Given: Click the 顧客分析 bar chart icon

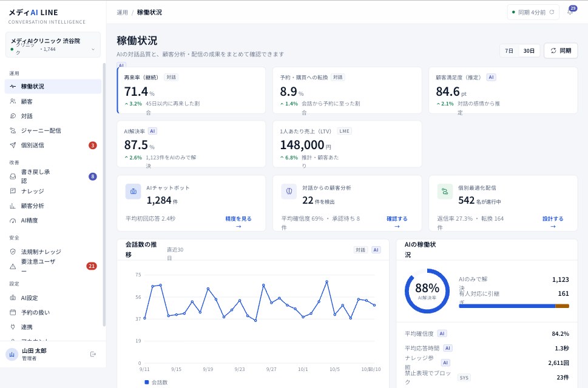Looking at the screenshot, I should (13, 206).
